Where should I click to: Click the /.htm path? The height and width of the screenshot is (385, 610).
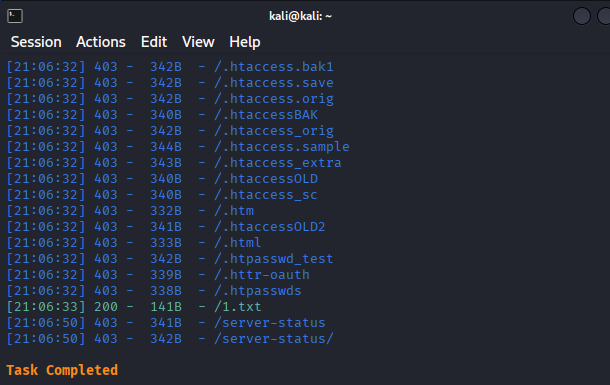(234, 211)
